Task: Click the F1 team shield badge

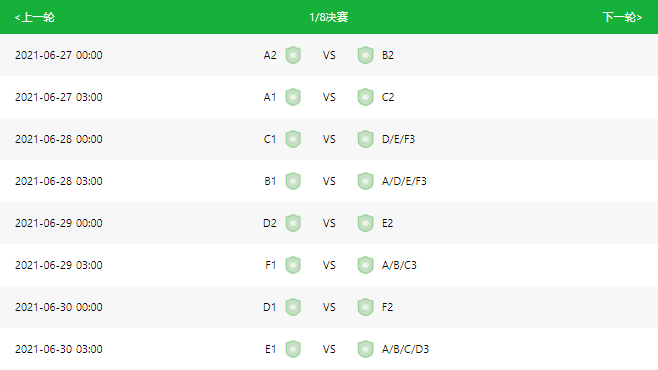Action: point(293,265)
